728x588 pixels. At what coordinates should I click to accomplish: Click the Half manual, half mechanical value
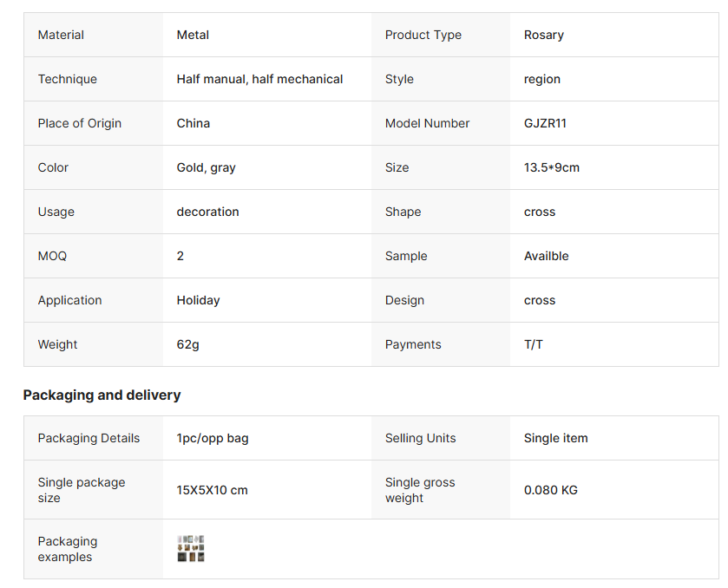click(259, 80)
